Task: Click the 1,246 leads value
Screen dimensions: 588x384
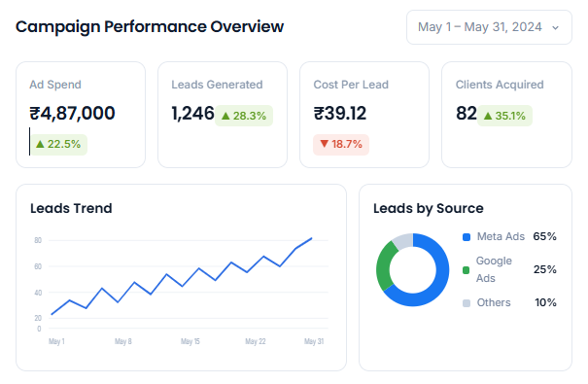Action: (192, 113)
